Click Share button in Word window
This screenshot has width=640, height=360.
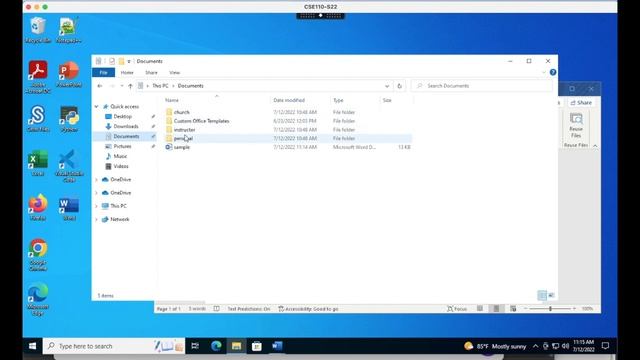point(581,103)
